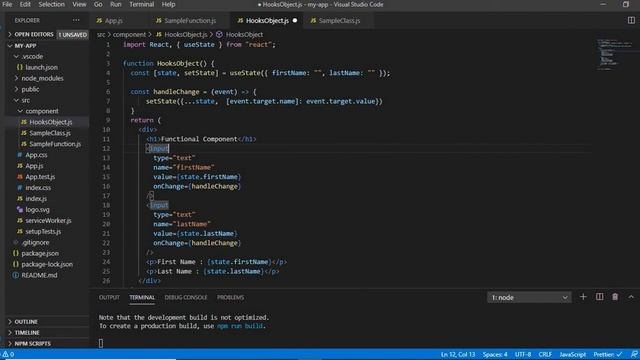
Task: Click component in the breadcrumb path
Action: tap(129, 35)
